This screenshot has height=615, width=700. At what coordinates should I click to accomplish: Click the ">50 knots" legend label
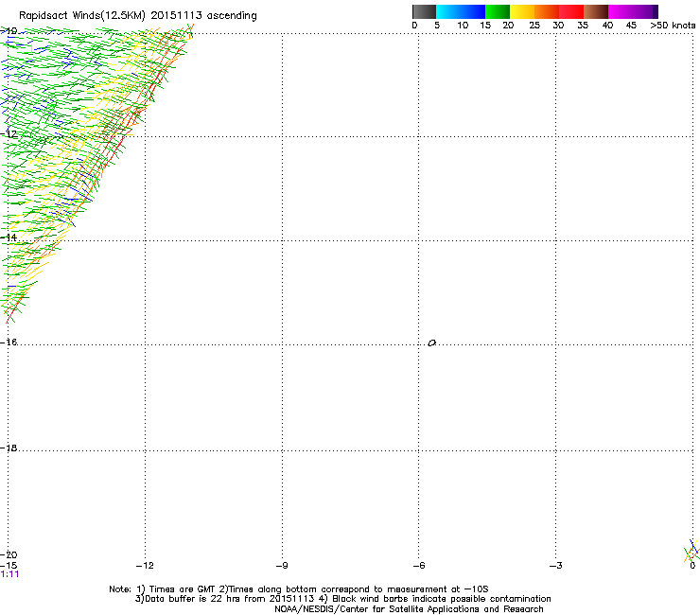pos(673,26)
